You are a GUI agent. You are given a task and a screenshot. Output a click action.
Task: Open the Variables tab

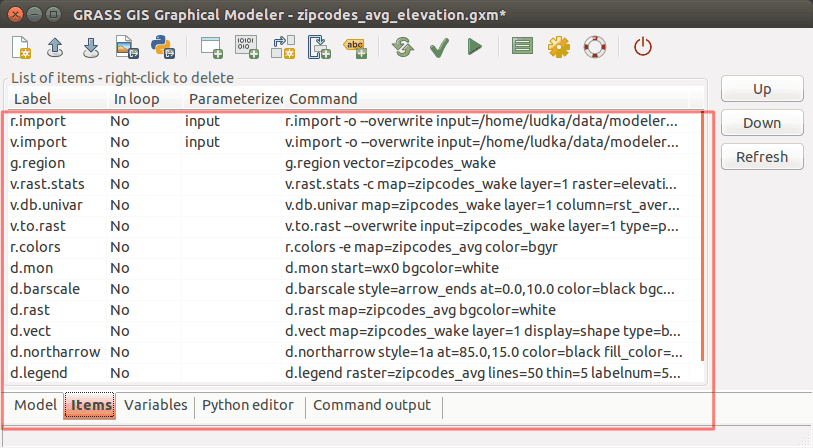tap(155, 406)
